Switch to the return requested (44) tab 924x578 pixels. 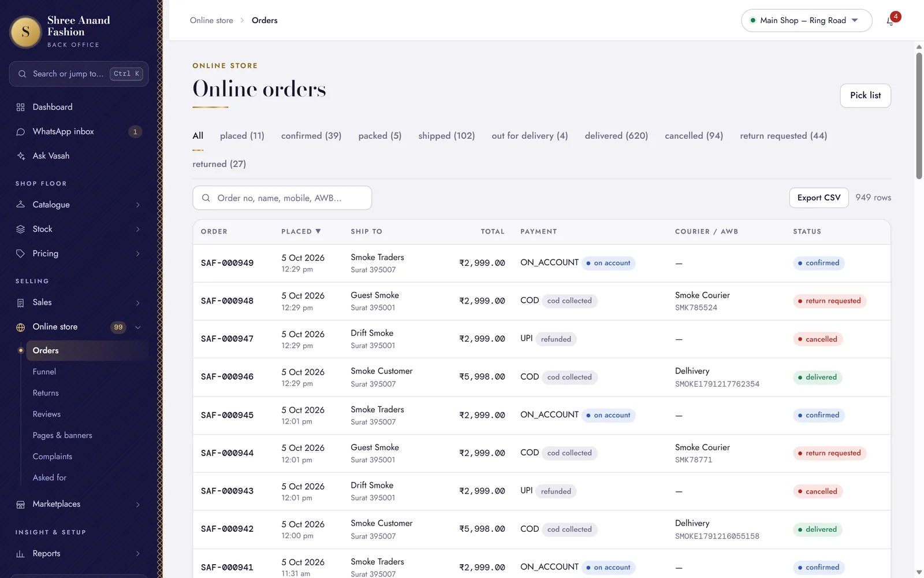point(783,136)
